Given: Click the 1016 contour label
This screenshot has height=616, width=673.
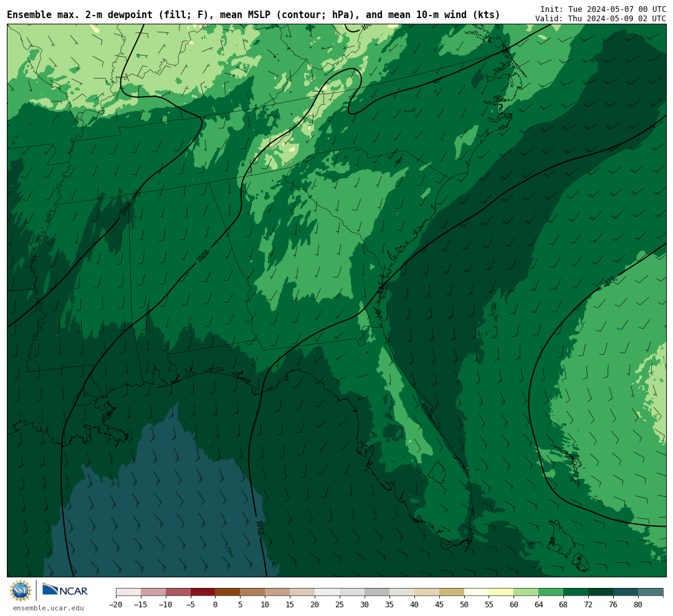Looking at the screenshot, I should [609, 282].
